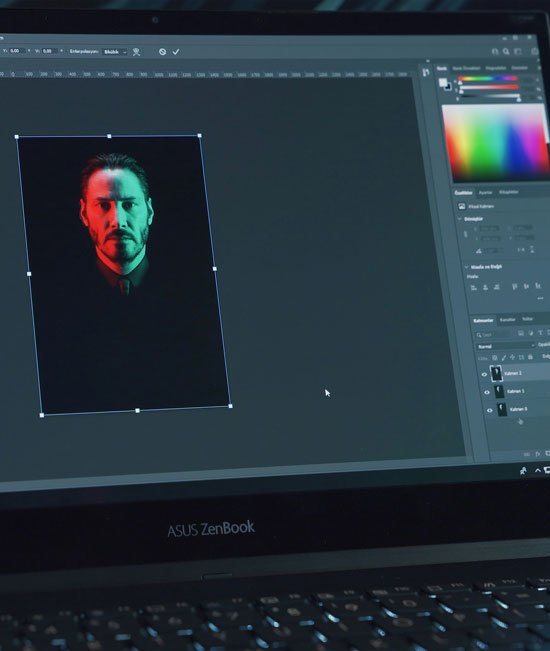
Task: Toggle the lock artboard nesting icon
Action: pos(521,357)
